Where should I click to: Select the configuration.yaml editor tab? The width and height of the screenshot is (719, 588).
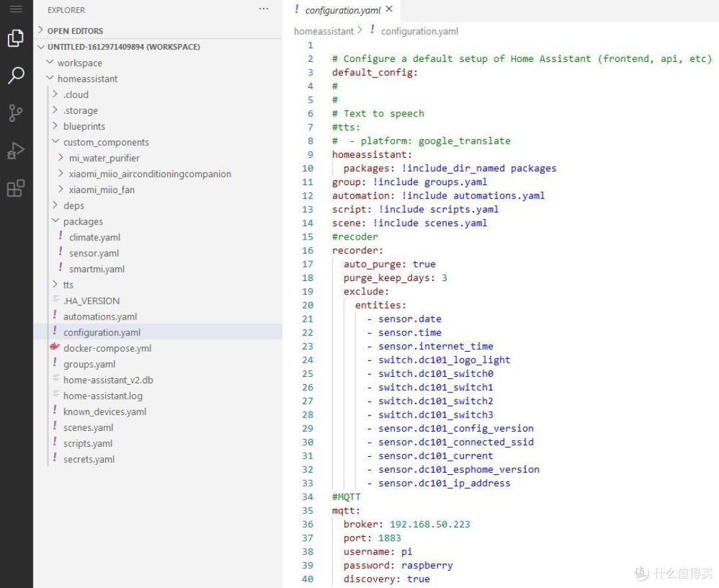342,10
